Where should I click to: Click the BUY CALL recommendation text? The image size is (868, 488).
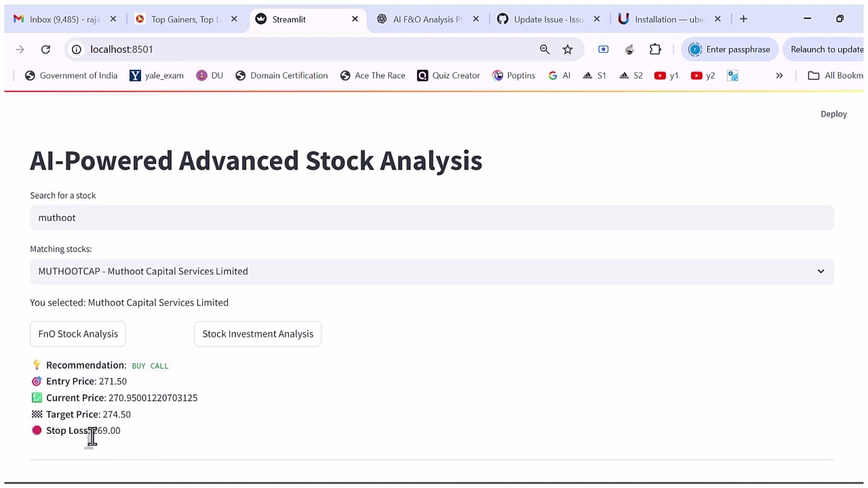point(150,365)
